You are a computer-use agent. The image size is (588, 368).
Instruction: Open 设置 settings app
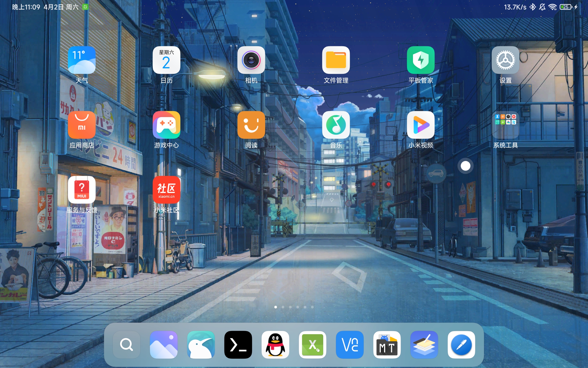pos(506,60)
